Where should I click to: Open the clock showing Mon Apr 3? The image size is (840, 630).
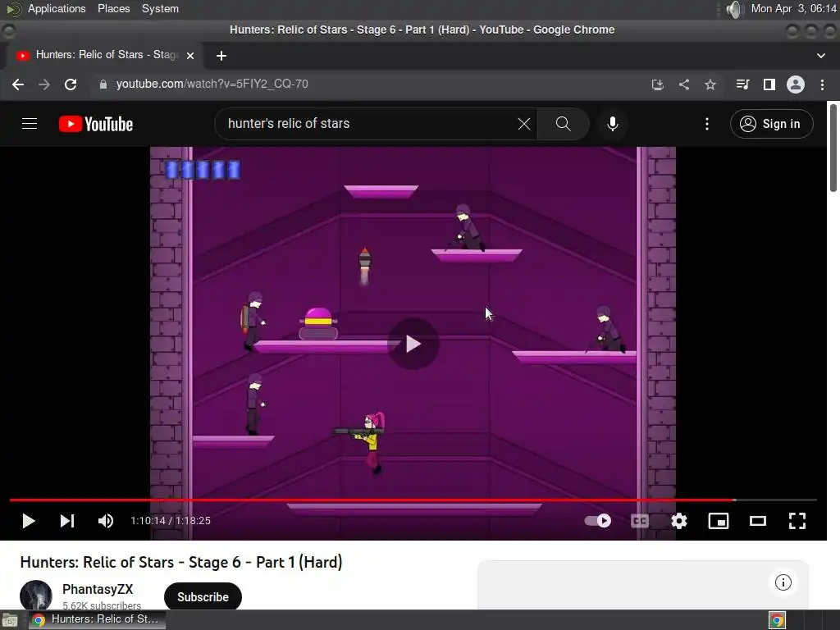tap(793, 8)
